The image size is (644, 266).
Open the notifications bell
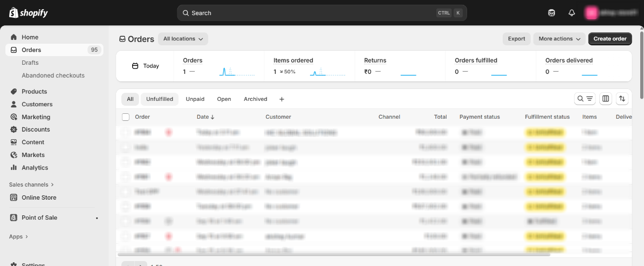click(x=572, y=13)
